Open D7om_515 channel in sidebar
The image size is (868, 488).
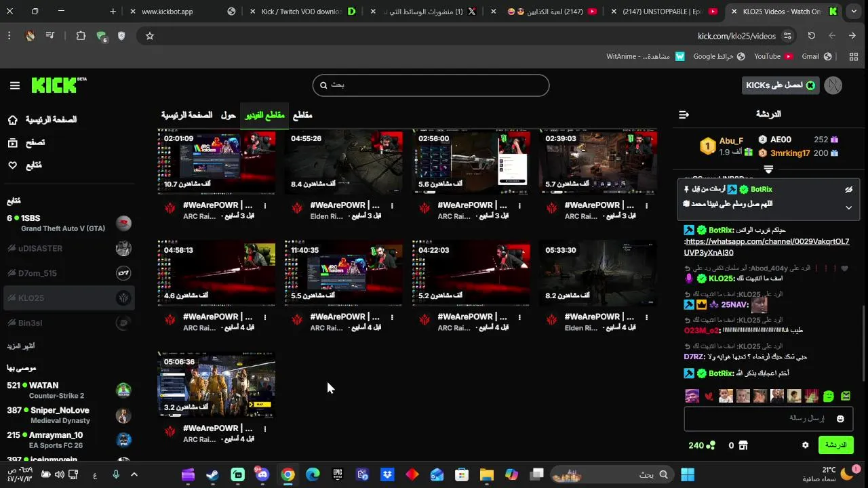(x=68, y=273)
